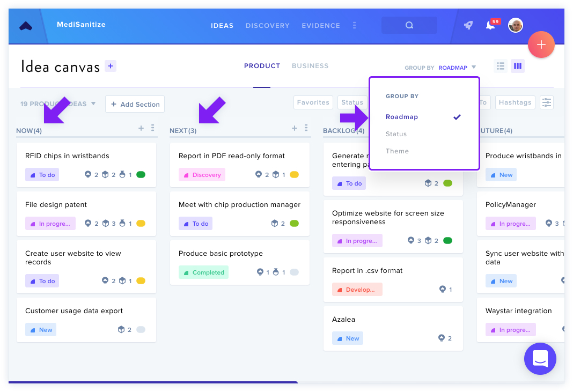573x392 pixels.
Task: Click gray dot on Produce basic prototype card
Action: click(x=294, y=272)
